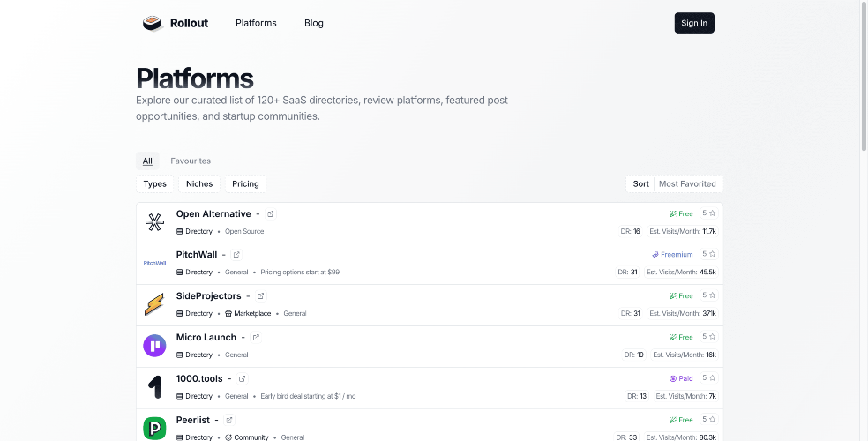This screenshot has width=868, height=441.
Task: Toggle the star favorite on PitchWall
Action: pyautogui.click(x=709, y=254)
